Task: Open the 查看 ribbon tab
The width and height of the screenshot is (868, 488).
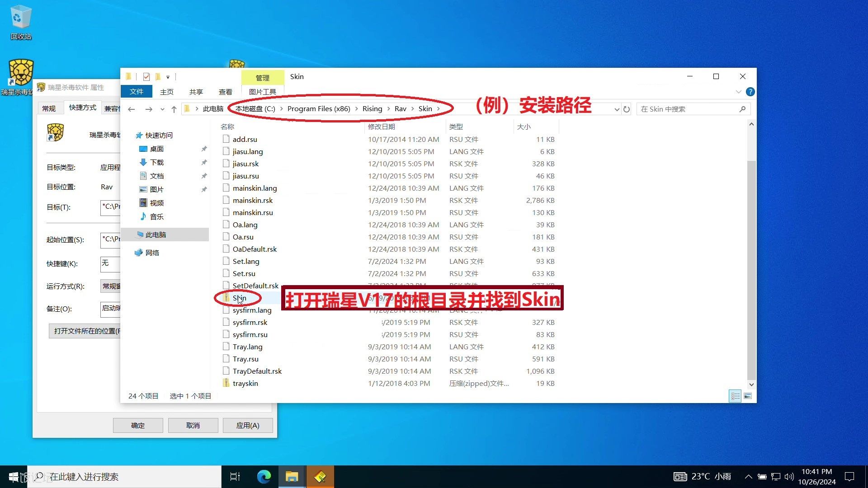Action: [x=226, y=92]
